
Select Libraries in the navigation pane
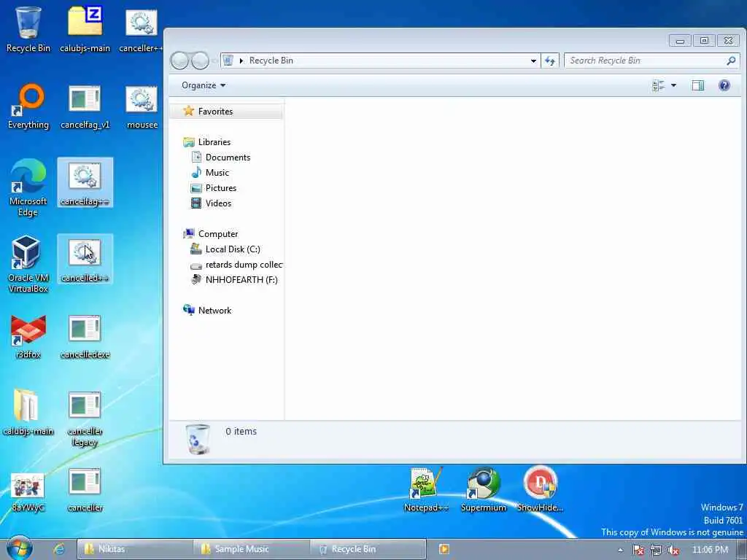coord(214,142)
